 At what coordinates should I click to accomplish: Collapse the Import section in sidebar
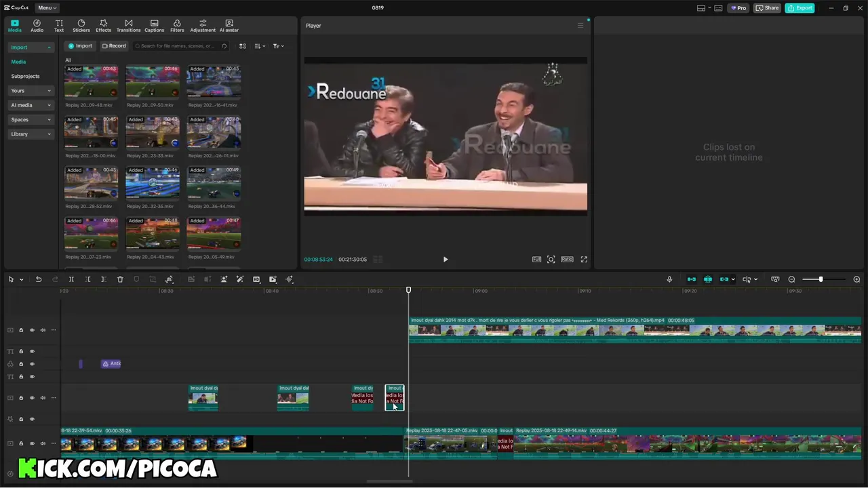coord(31,47)
